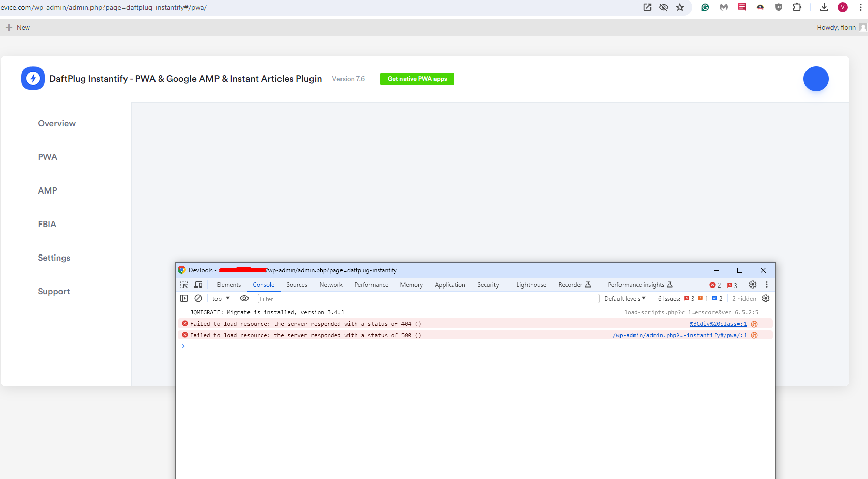Image resolution: width=868 pixels, height=479 pixels.
Task: Click load-scripts.php source reference
Action: (x=691, y=312)
